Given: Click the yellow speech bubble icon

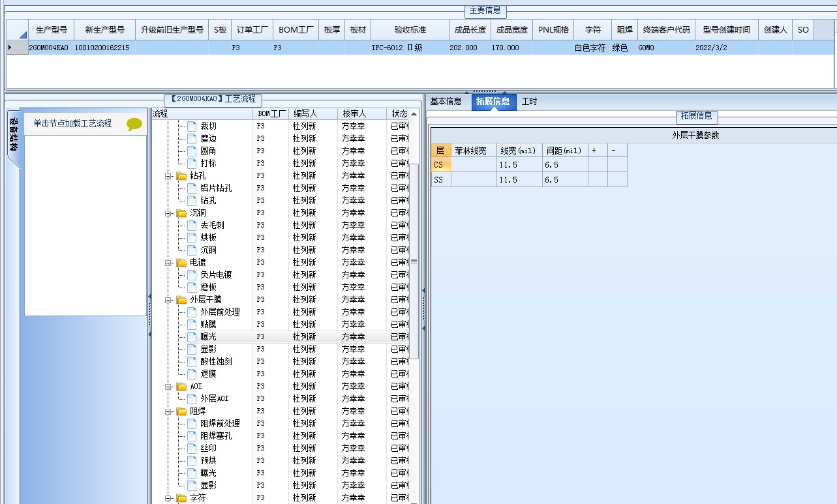Looking at the screenshot, I should click(x=134, y=124).
